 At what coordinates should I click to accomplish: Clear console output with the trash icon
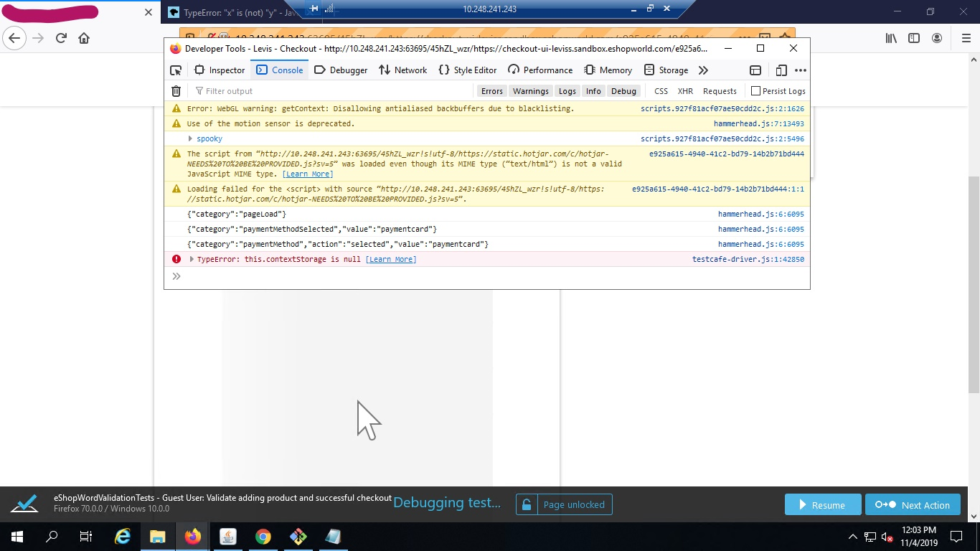(176, 91)
